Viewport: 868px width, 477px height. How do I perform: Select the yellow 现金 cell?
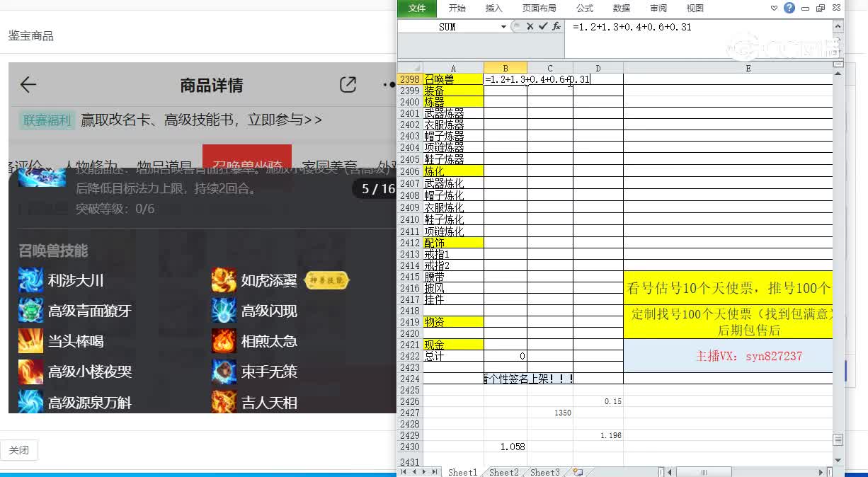pyautogui.click(x=453, y=345)
